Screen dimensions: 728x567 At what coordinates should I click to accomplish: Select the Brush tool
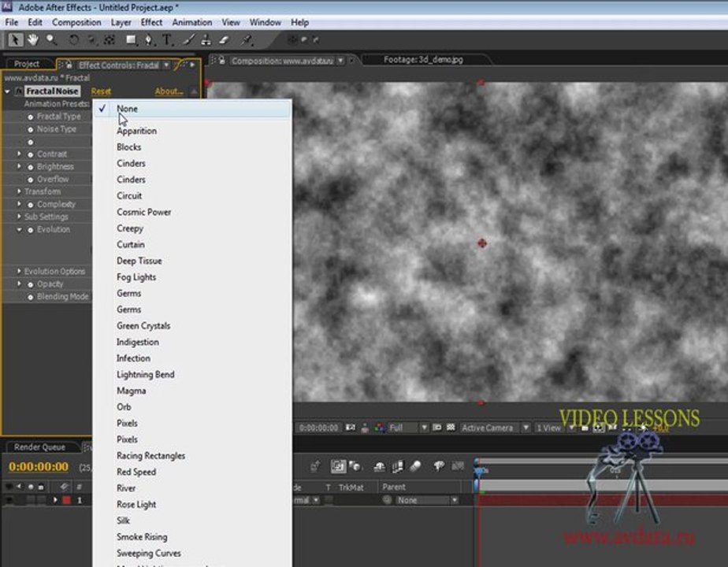click(x=188, y=40)
